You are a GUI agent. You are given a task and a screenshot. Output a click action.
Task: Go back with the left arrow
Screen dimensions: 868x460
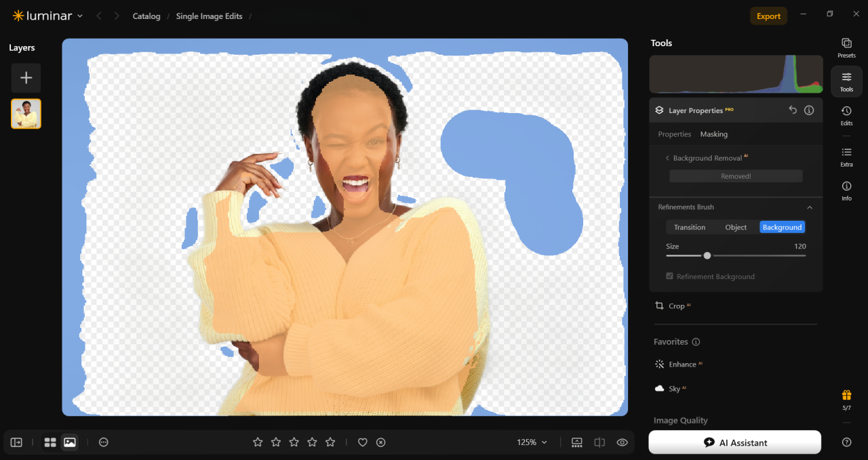pyautogui.click(x=99, y=16)
